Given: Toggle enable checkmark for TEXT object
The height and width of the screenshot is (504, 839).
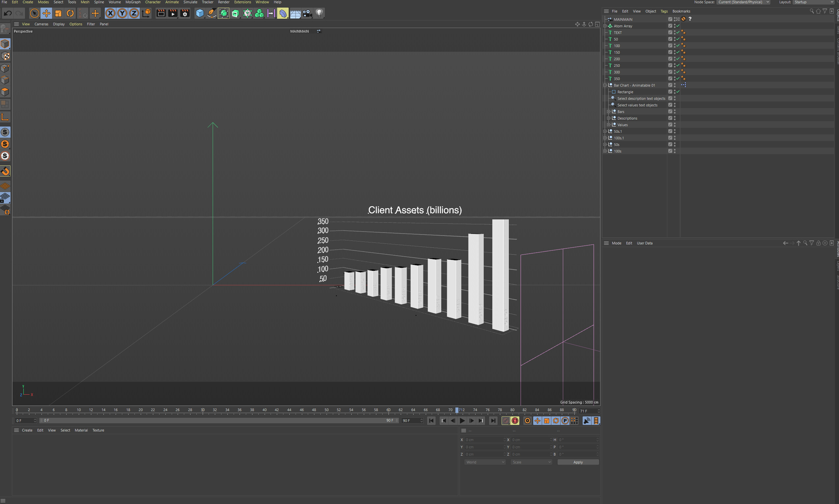Looking at the screenshot, I should pos(678,32).
